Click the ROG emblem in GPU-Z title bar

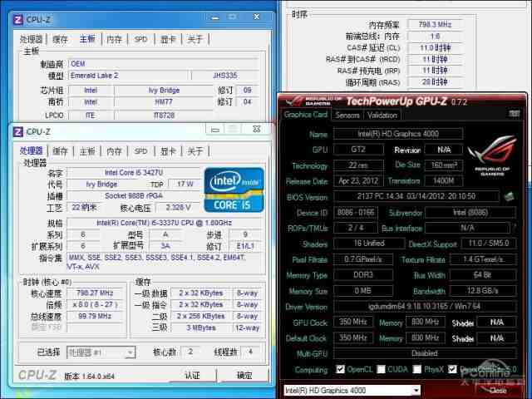pos(293,101)
